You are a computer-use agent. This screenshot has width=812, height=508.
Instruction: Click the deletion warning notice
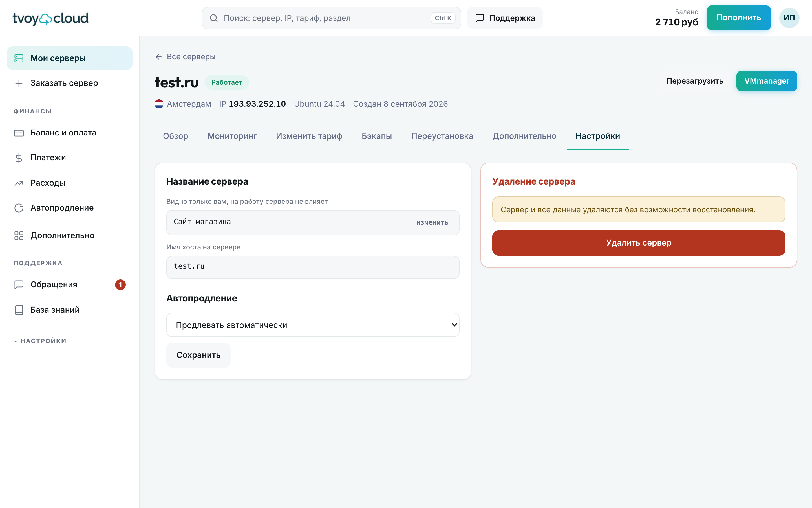tap(639, 209)
